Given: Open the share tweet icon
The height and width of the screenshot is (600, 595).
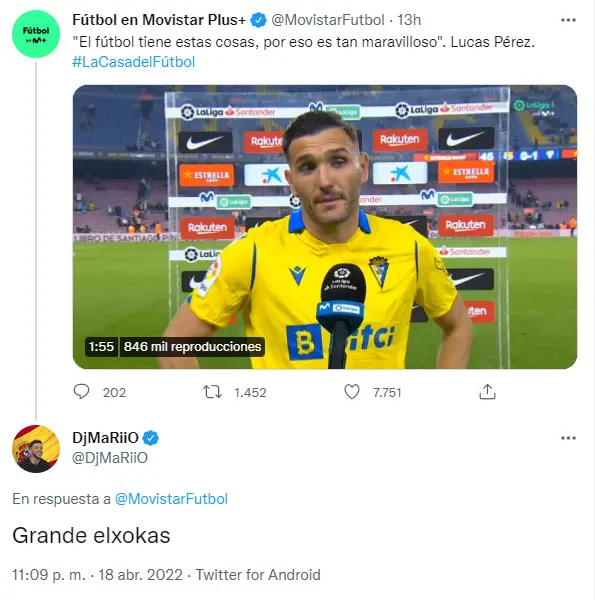Looking at the screenshot, I should click(x=487, y=392).
